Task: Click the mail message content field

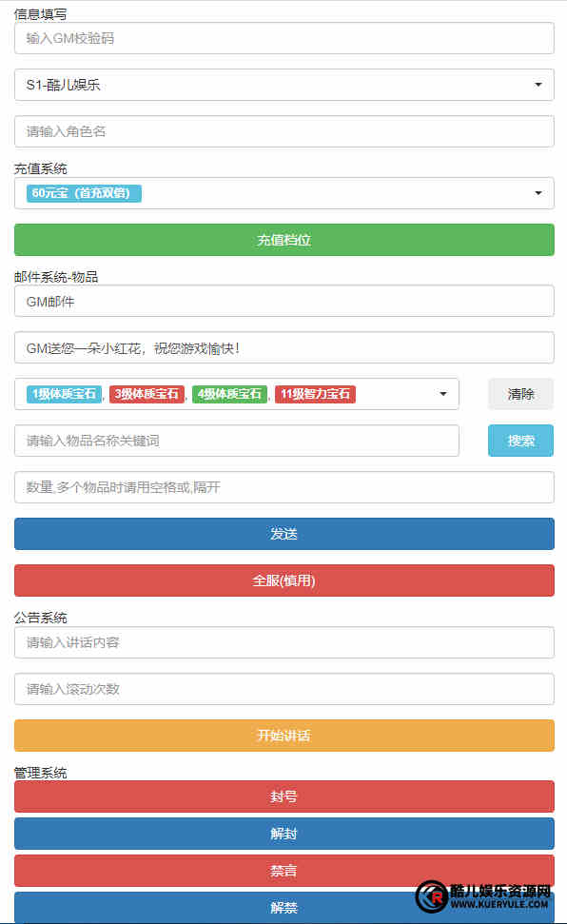Action: [x=283, y=347]
